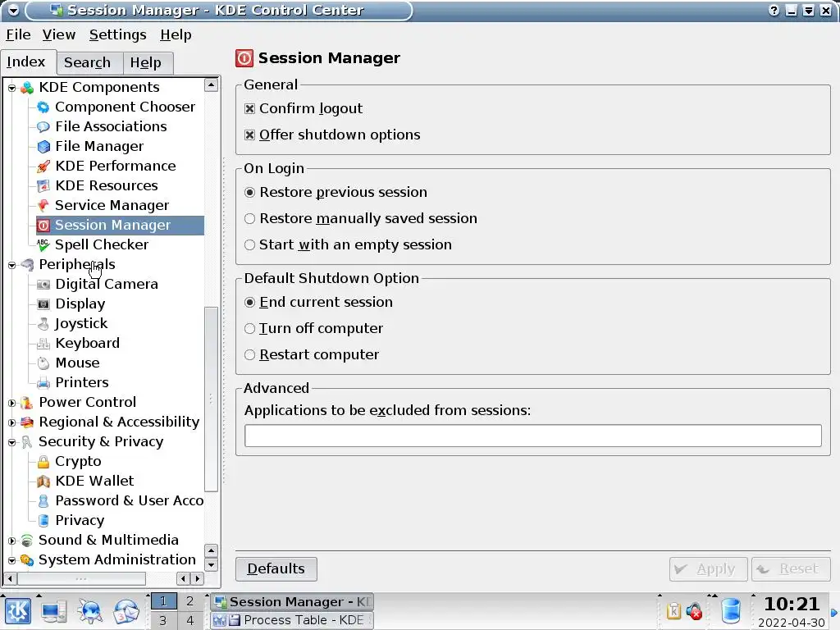Switch to virtual desktop 2
The image size is (840, 630).
[189, 601]
